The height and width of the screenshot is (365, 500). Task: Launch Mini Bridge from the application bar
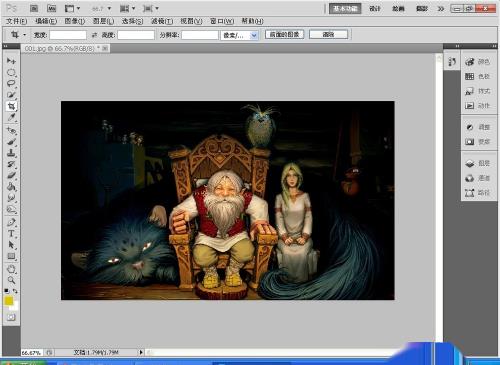pyautogui.click(x=51, y=8)
